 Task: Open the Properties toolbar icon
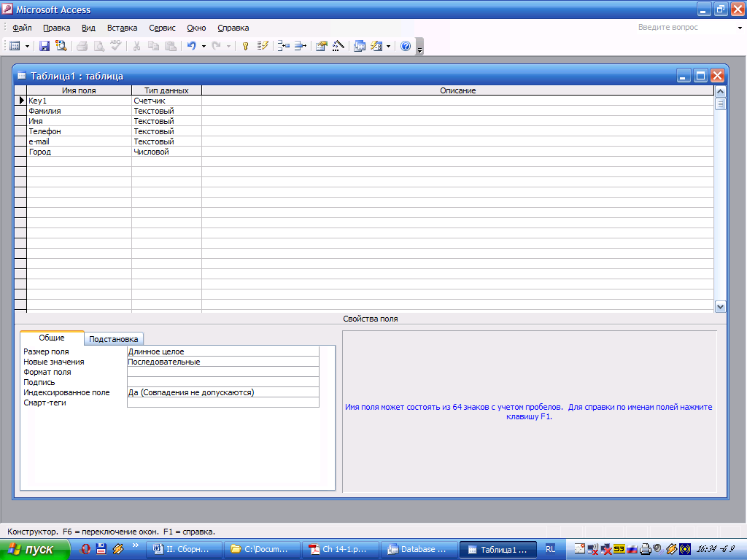point(322,46)
